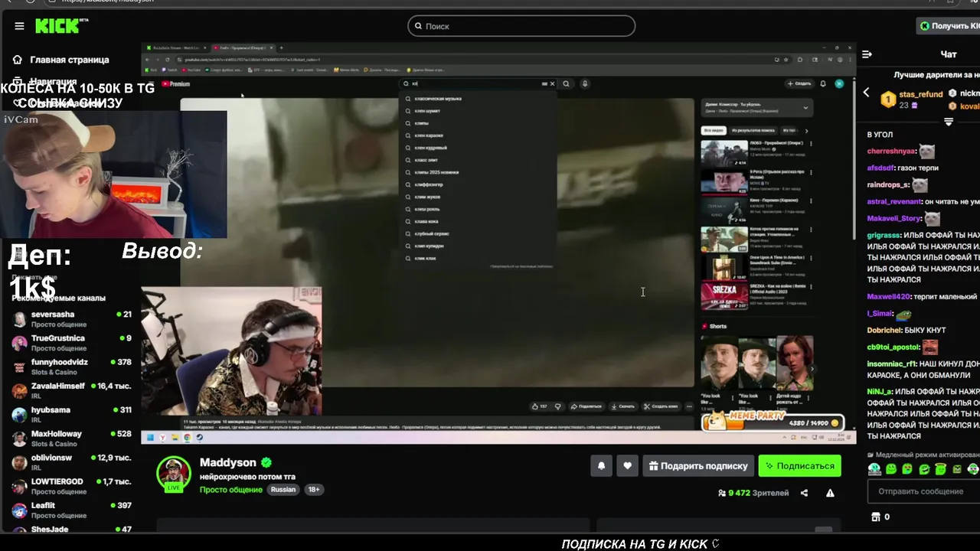
Task: Click Dobrichel username in chat
Action: click(x=884, y=330)
